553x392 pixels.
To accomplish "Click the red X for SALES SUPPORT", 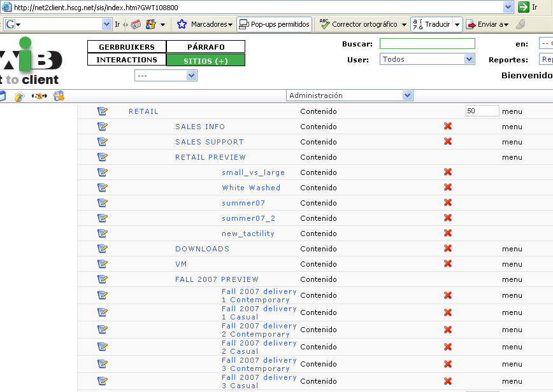I will 448,141.
